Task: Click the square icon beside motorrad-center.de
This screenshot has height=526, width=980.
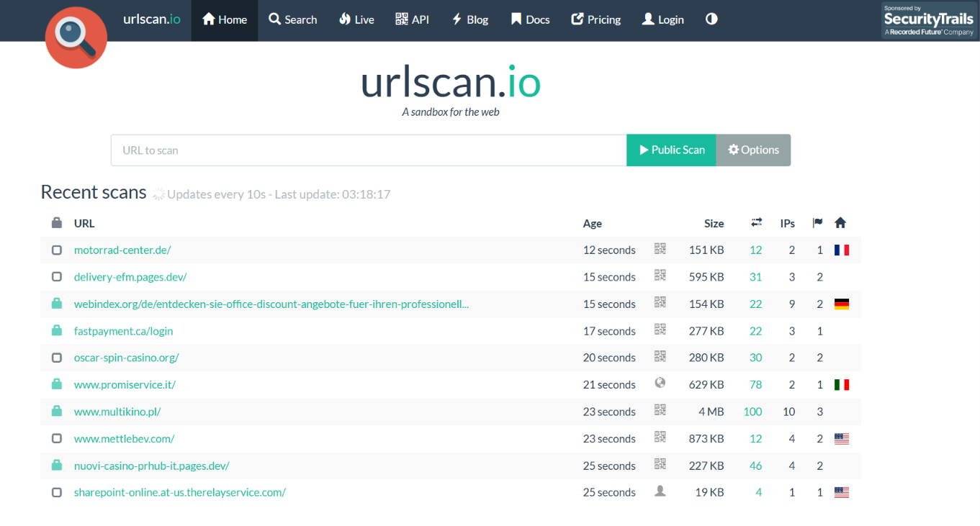Action: pos(57,250)
